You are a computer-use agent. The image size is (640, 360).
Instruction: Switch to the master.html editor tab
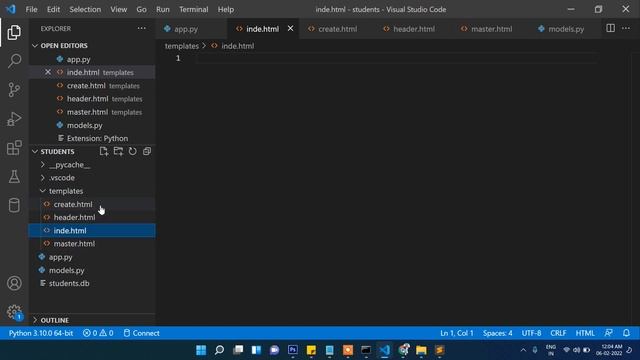(491, 29)
